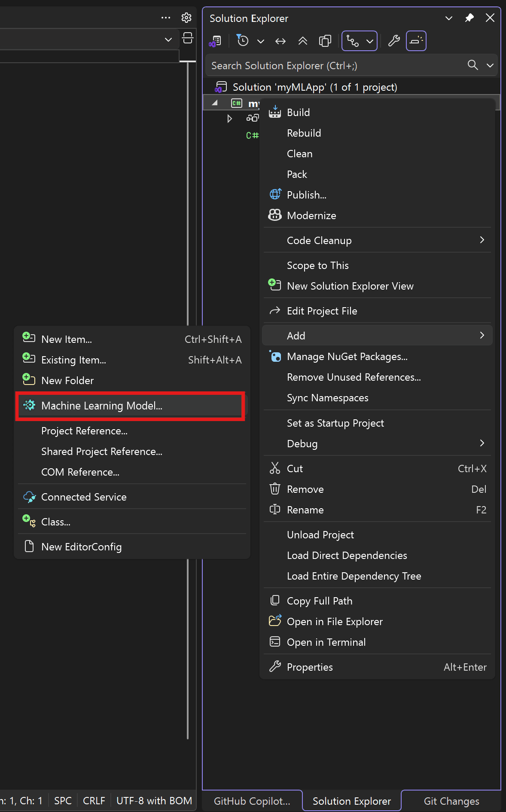Screen dimensions: 506x812
Task: Click the New EditorConfig file icon
Action: click(29, 546)
